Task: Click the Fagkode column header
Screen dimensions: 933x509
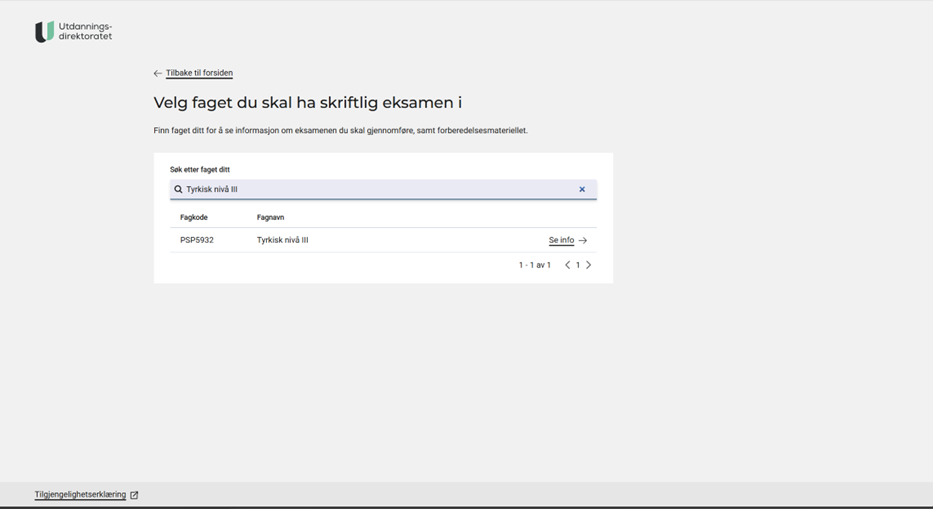Action: click(194, 217)
